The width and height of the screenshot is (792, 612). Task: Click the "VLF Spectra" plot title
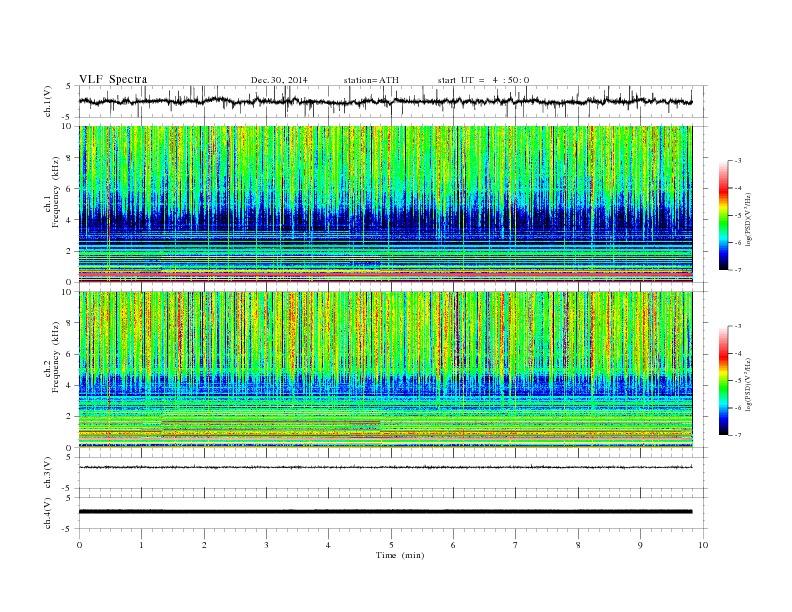113,79
